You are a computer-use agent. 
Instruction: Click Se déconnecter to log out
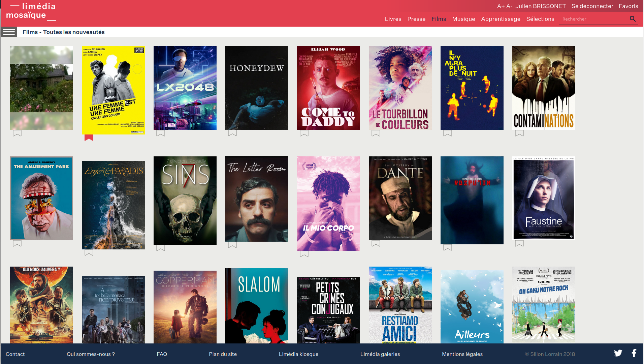592,6
